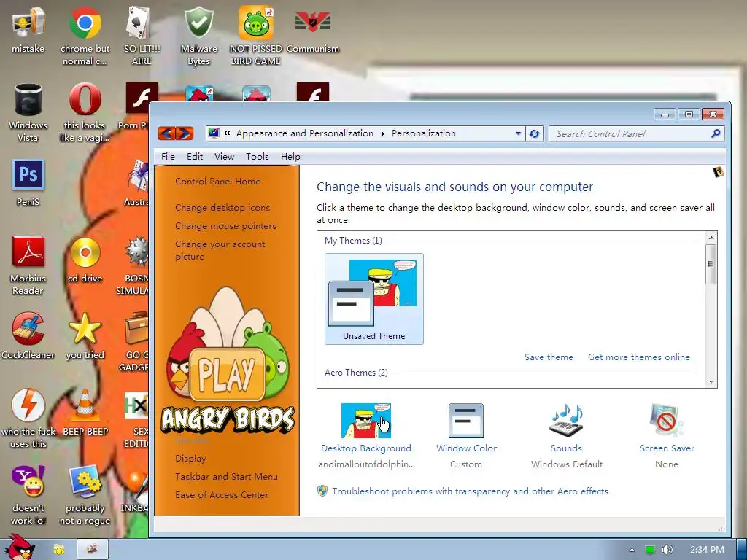This screenshot has width=747, height=560.
Task: Click the green network tray icon
Action: [649, 550]
